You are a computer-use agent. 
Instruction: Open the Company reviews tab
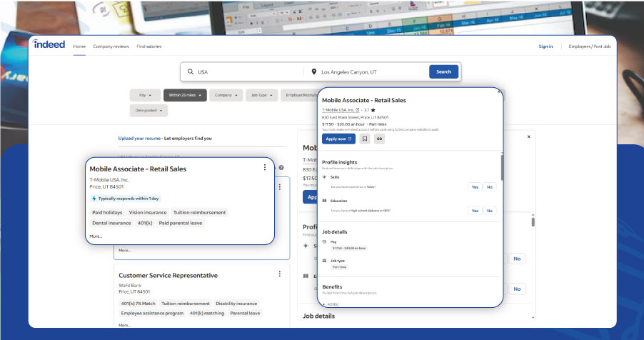click(111, 46)
